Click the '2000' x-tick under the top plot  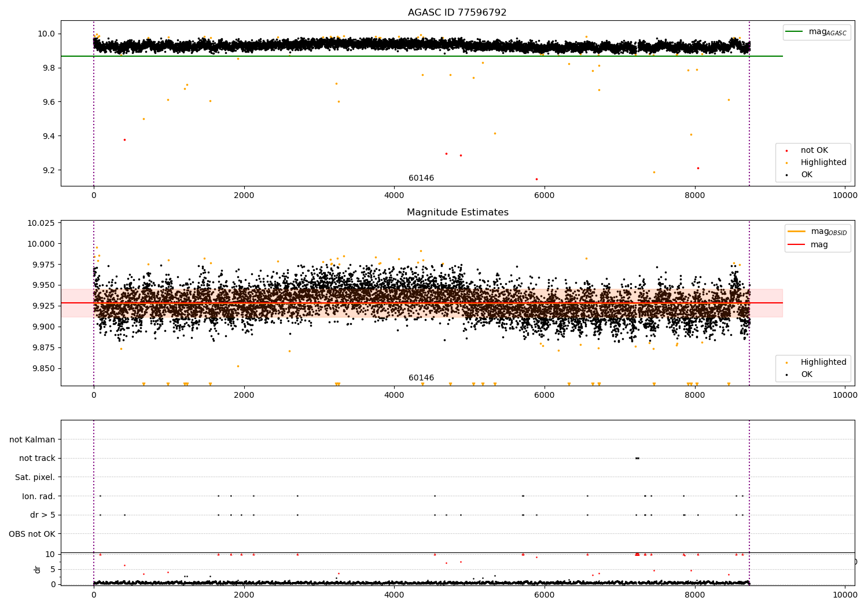pos(244,195)
